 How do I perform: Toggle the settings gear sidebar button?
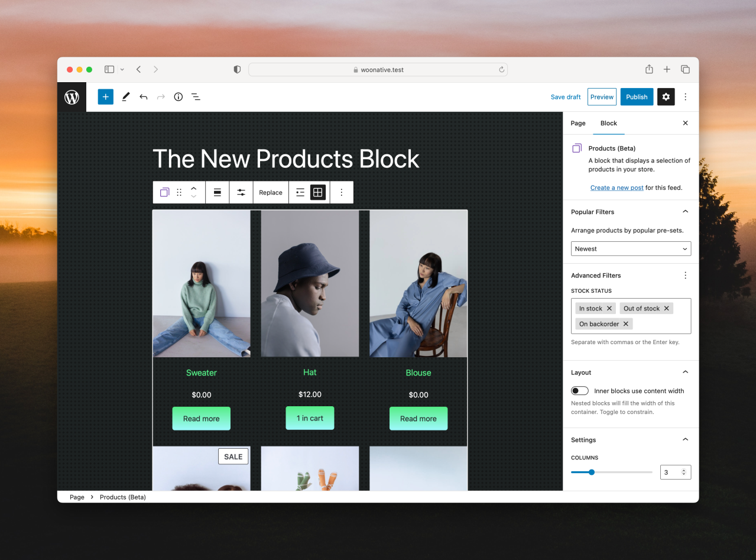point(666,97)
